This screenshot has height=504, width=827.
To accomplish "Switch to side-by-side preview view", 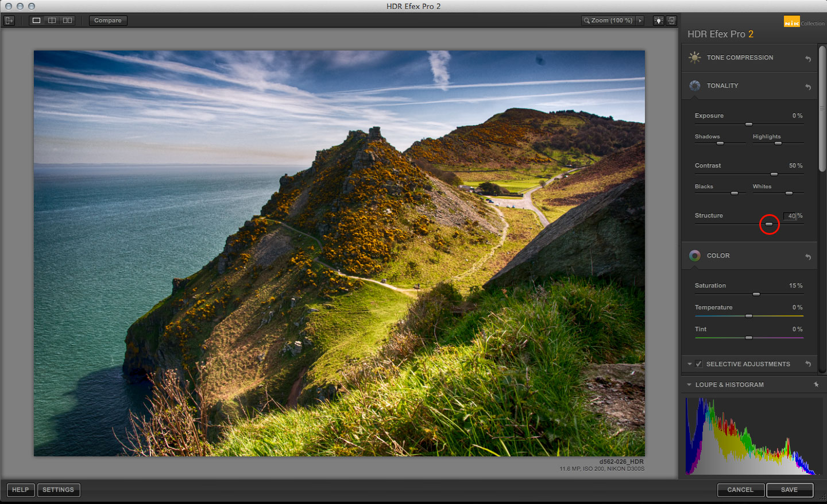I will tap(67, 21).
